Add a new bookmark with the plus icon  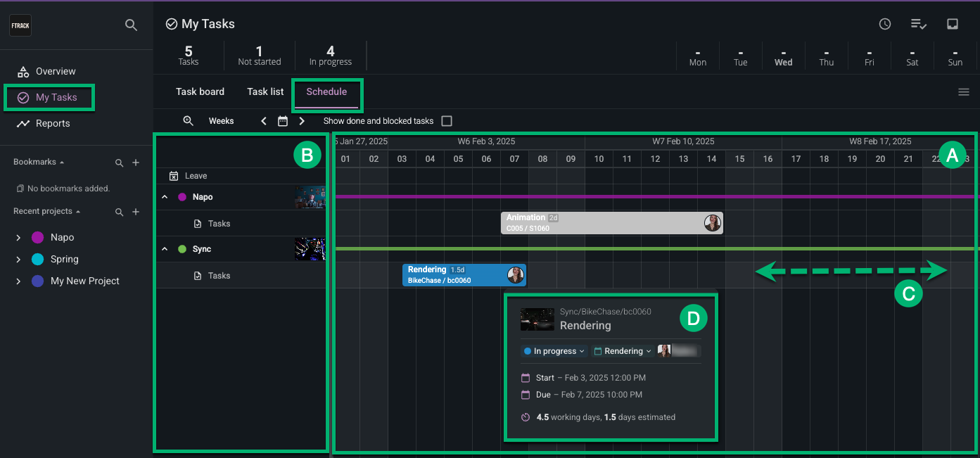point(136,162)
